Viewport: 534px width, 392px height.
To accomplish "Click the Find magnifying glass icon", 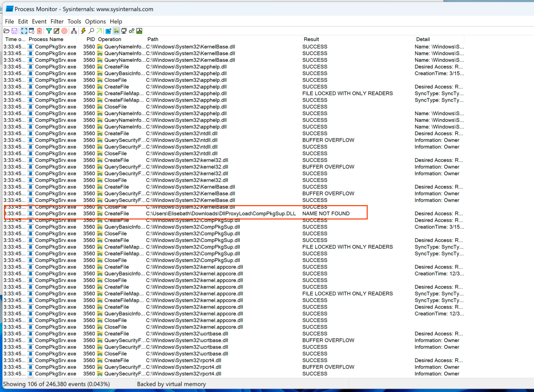I will click(x=92, y=31).
